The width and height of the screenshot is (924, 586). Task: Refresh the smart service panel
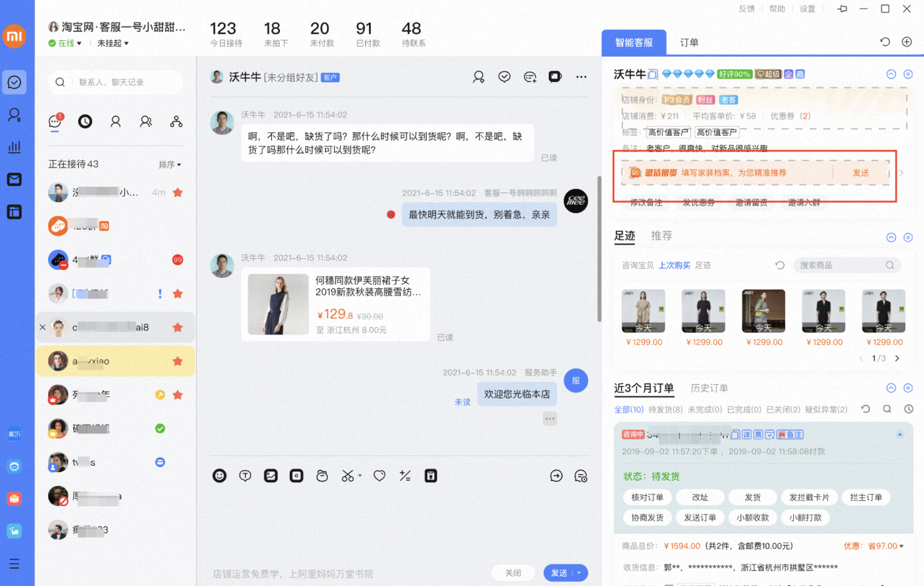point(885,42)
